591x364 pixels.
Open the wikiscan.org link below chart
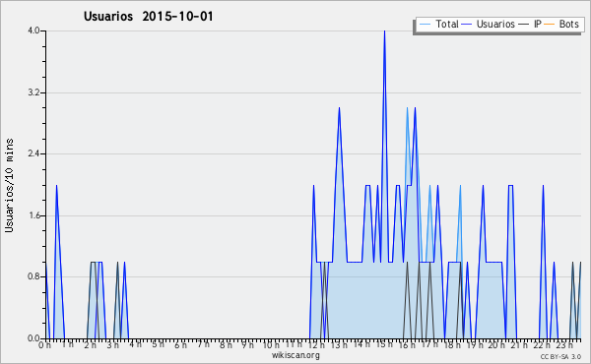295,355
